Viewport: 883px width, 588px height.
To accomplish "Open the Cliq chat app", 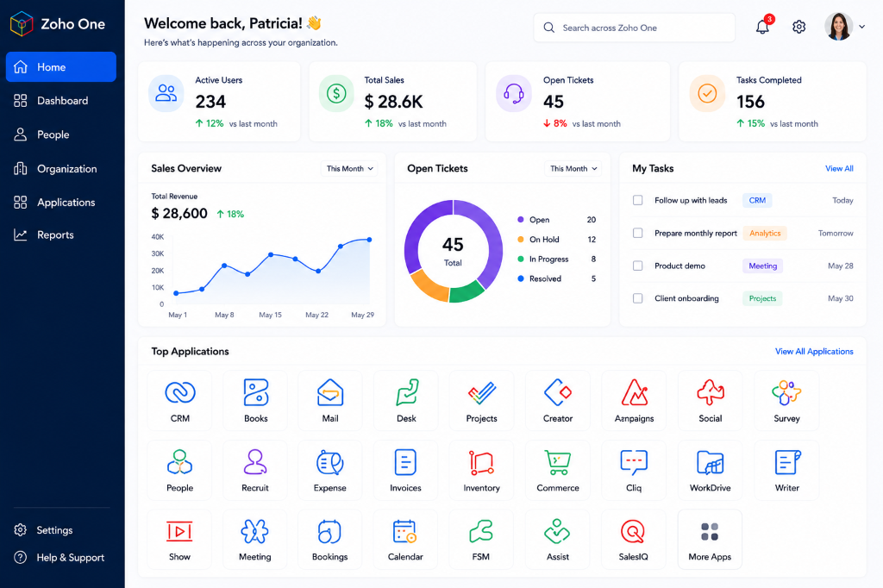I will (634, 470).
